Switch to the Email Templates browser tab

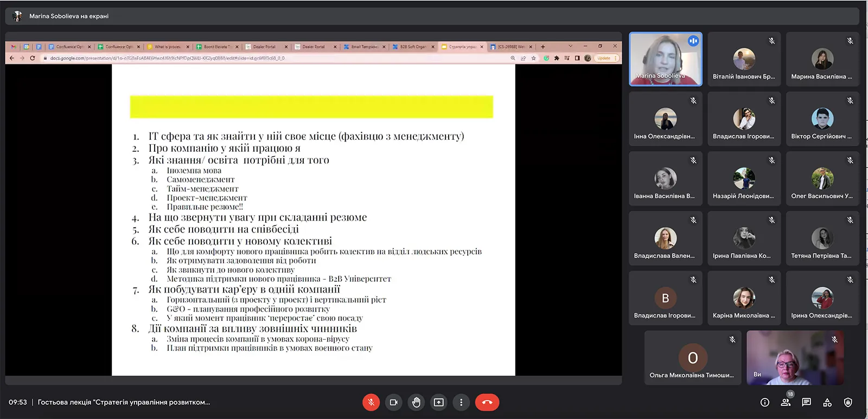[x=363, y=47]
